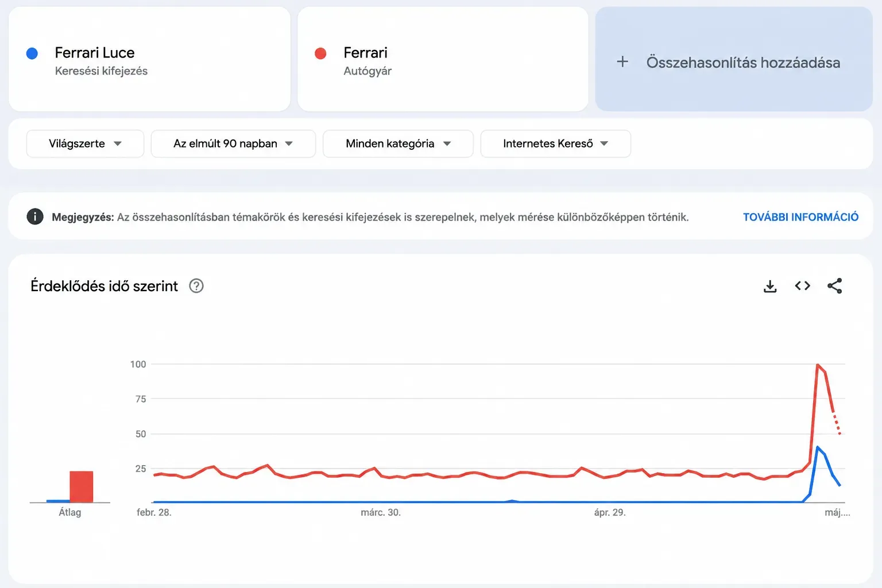The width and height of the screenshot is (882, 588).
Task: Click the febr. 28. date label
Action: (x=154, y=512)
